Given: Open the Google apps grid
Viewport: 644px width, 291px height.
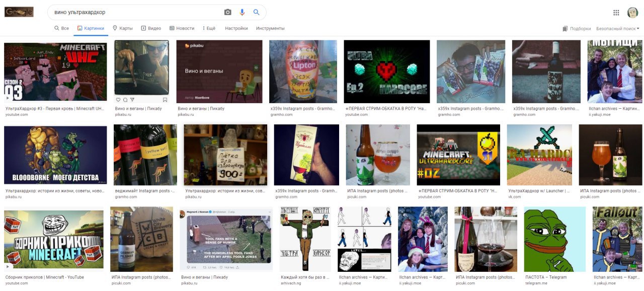Looking at the screenshot, I should click(616, 13).
